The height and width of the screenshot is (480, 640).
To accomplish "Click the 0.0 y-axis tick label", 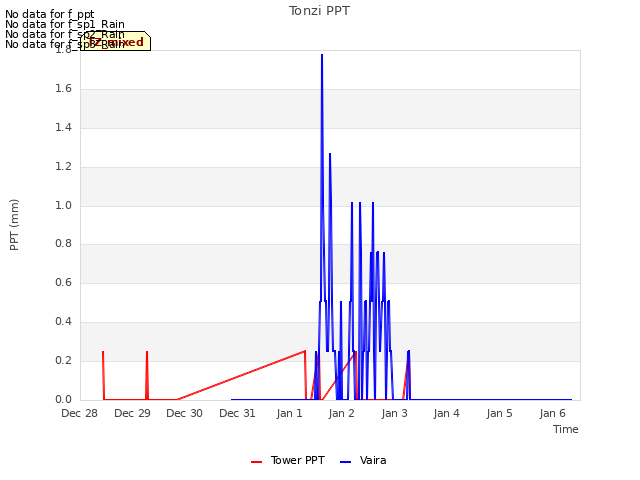I will tap(64, 399).
